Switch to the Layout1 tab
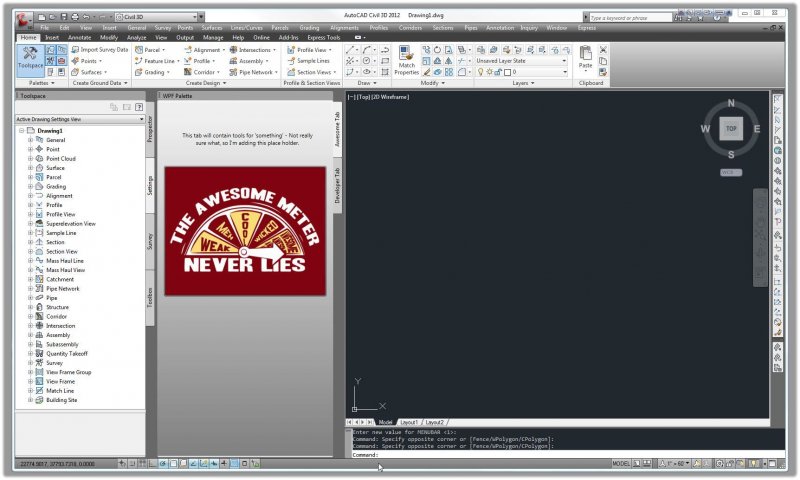800x480 pixels. [x=409, y=422]
